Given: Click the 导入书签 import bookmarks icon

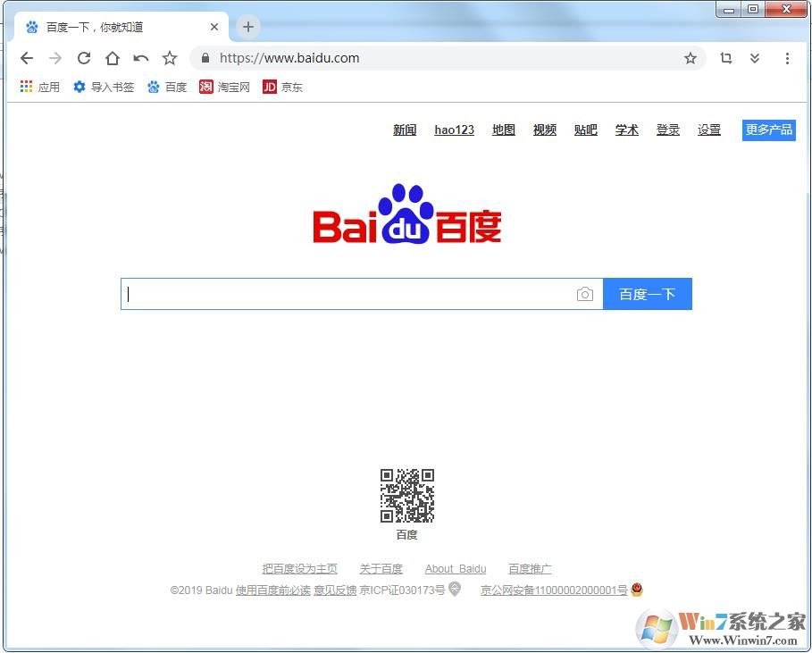Looking at the screenshot, I should (x=80, y=87).
